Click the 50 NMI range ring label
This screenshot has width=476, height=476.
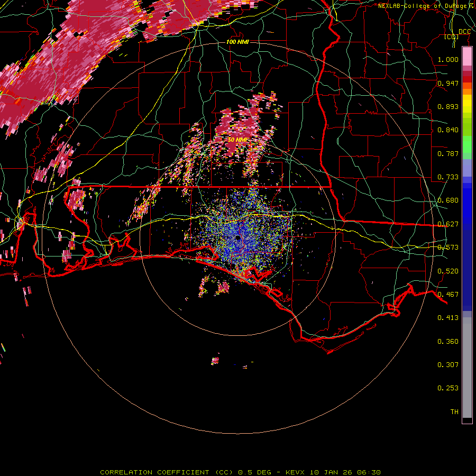237,140
